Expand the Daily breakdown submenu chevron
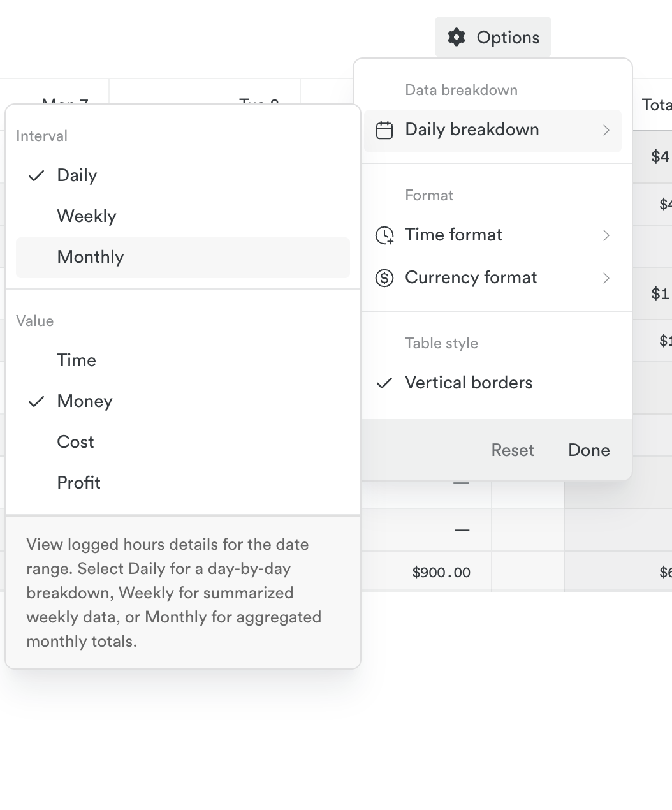The width and height of the screenshot is (672, 810). point(606,130)
